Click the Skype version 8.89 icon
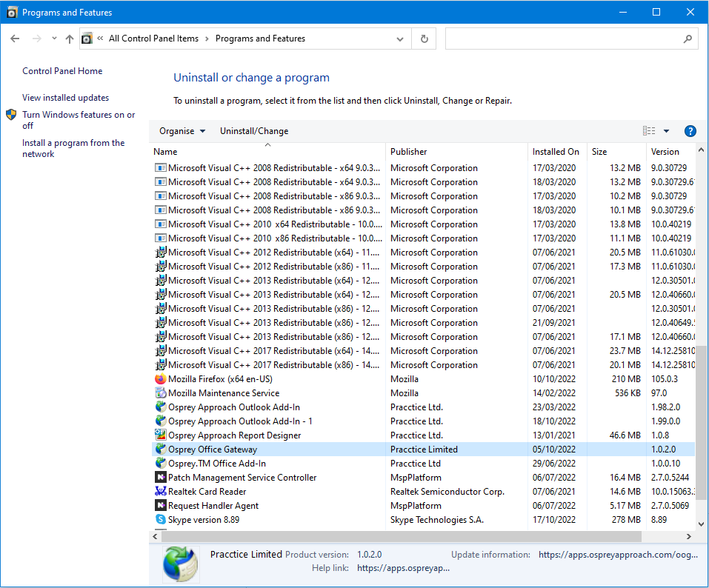The image size is (709, 588). point(160,519)
